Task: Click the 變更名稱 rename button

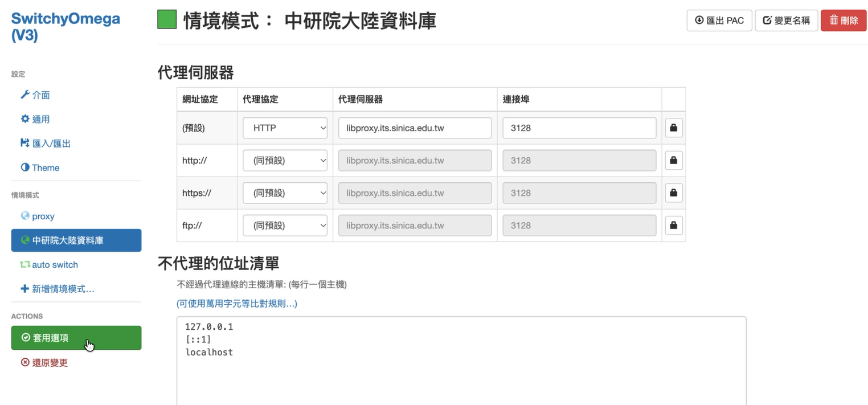Action: [786, 21]
